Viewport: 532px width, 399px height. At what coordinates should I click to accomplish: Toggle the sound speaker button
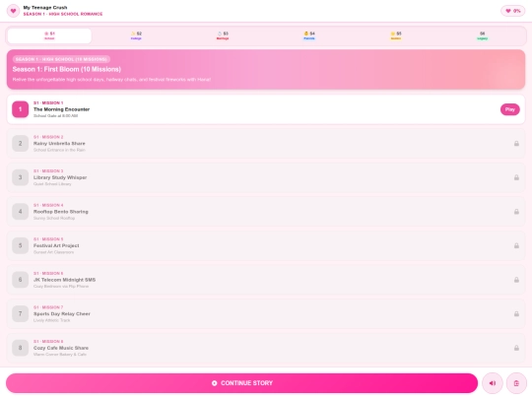coord(492,383)
